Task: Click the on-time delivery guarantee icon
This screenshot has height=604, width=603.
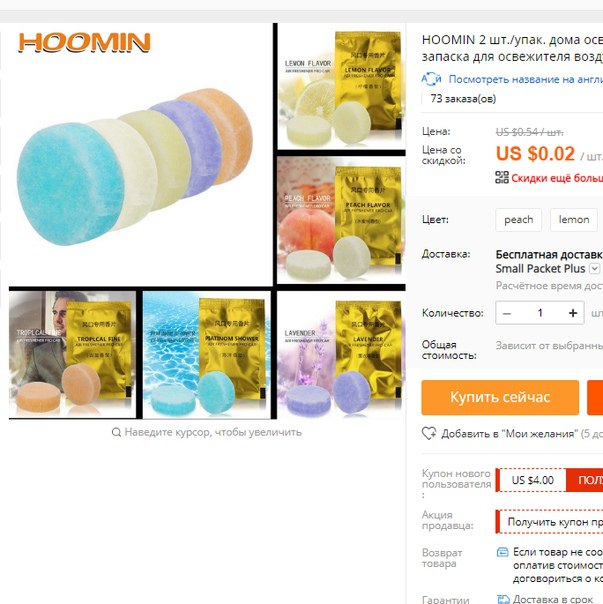Action: pyautogui.click(x=503, y=599)
